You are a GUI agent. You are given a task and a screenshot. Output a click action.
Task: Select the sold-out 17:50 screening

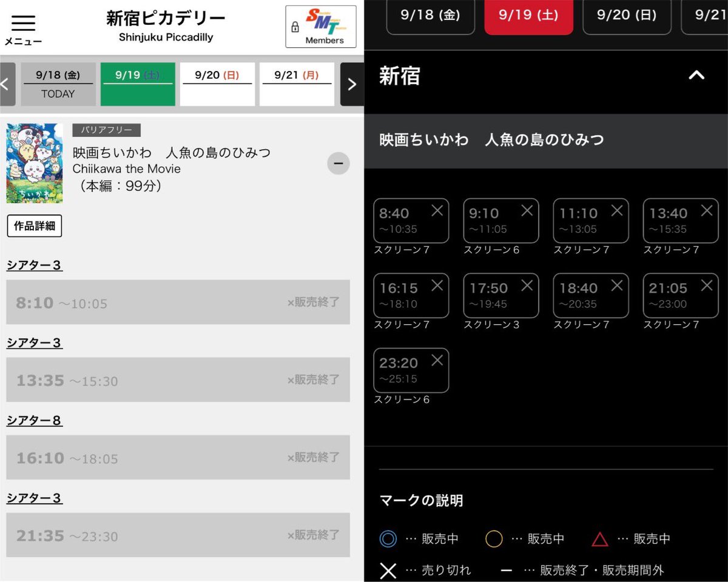pos(501,295)
